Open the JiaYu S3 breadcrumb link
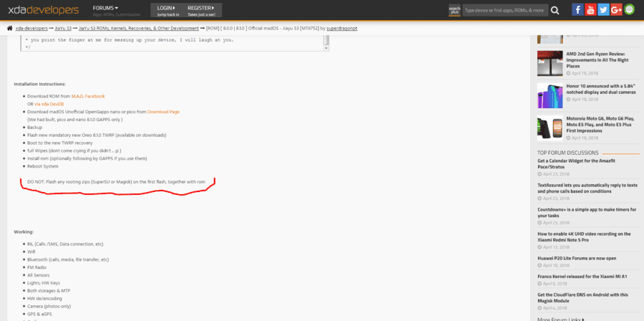The image size is (644, 321). [63, 29]
